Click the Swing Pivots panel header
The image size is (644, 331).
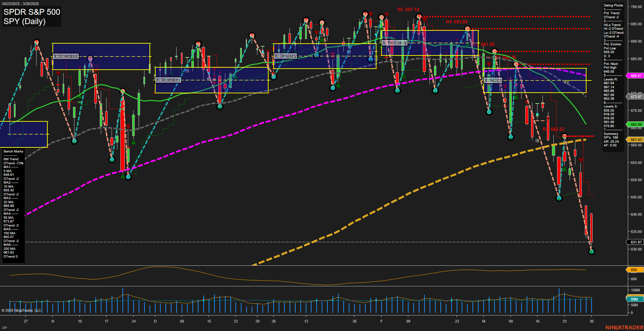click(613, 5)
